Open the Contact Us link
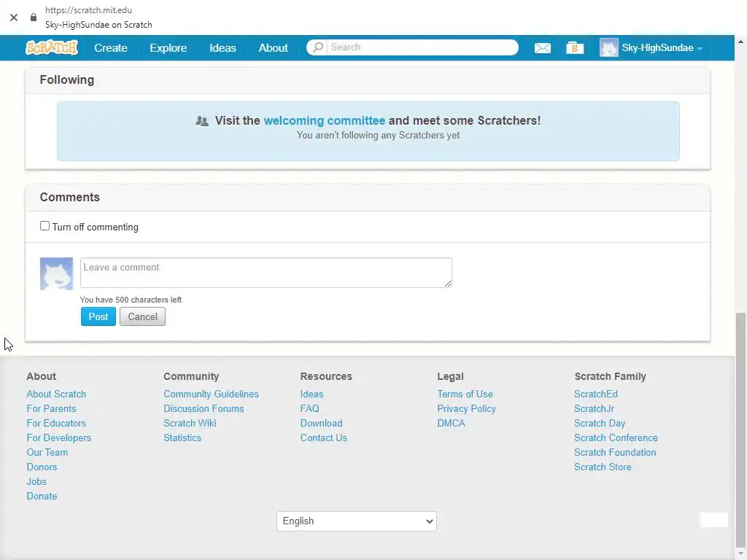Screen dimensions: 747x560 point(323,437)
